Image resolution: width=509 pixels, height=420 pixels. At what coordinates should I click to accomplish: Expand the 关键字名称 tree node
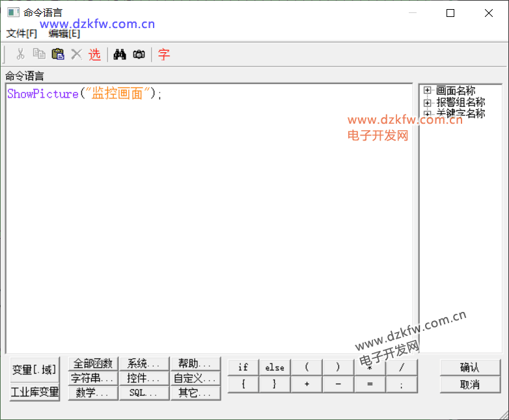[x=428, y=114]
